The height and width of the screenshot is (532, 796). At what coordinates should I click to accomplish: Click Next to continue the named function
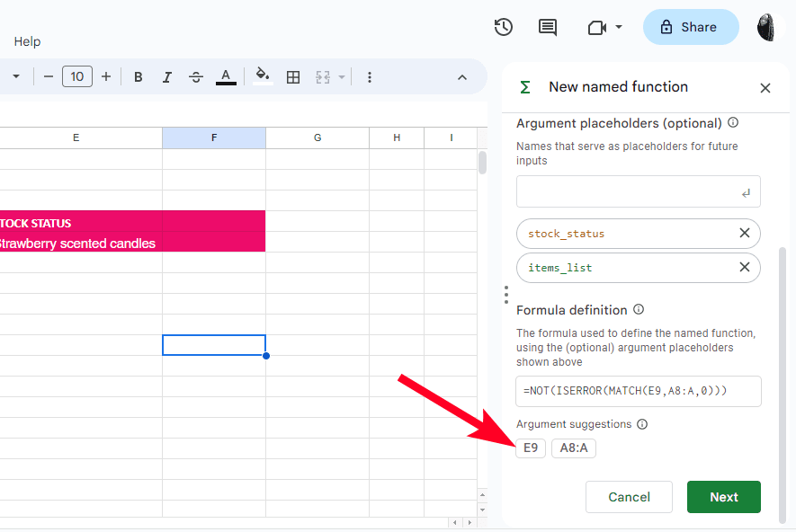point(723,497)
